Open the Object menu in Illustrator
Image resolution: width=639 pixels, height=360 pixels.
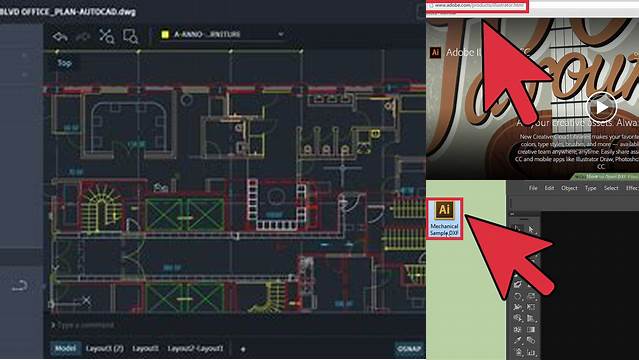point(569,188)
